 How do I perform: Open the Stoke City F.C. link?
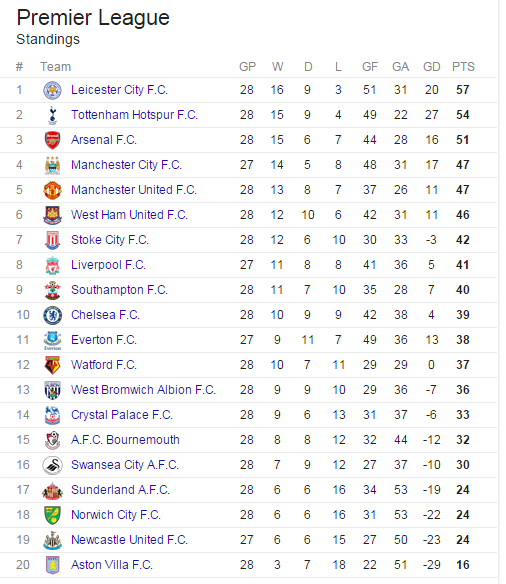click(110, 239)
